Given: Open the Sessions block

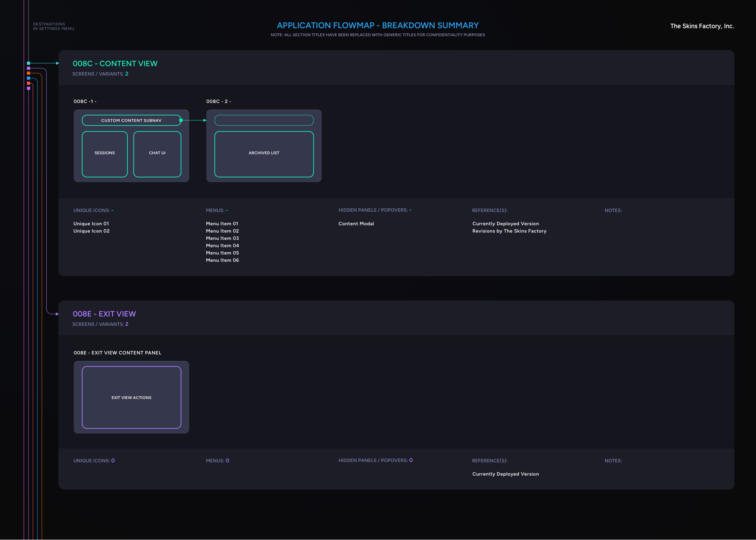Looking at the screenshot, I should pos(105,154).
